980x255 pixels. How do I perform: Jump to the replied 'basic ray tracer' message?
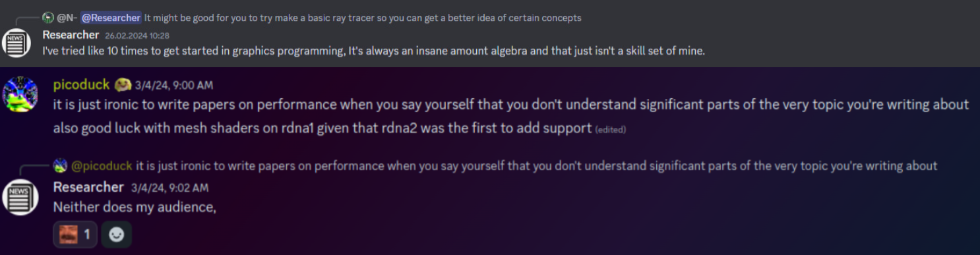click(x=363, y=18)
